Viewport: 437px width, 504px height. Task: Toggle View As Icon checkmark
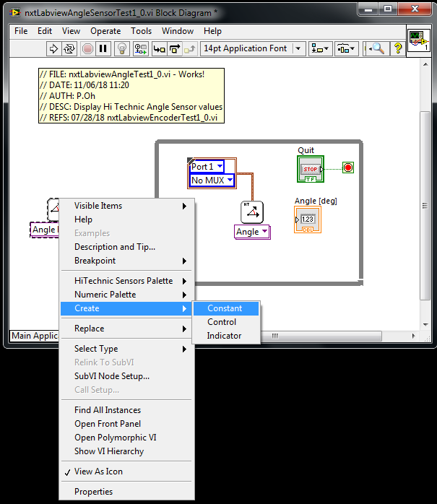[x=127, y=472]
